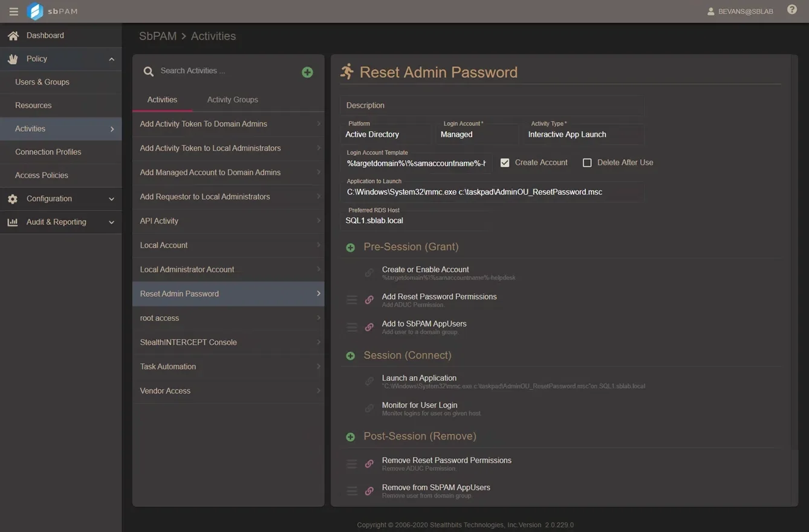This screenshot has width=809, height=532.
Task: Add a Pre-Session (Grant) action with plus icon
Action: (350, 247)
